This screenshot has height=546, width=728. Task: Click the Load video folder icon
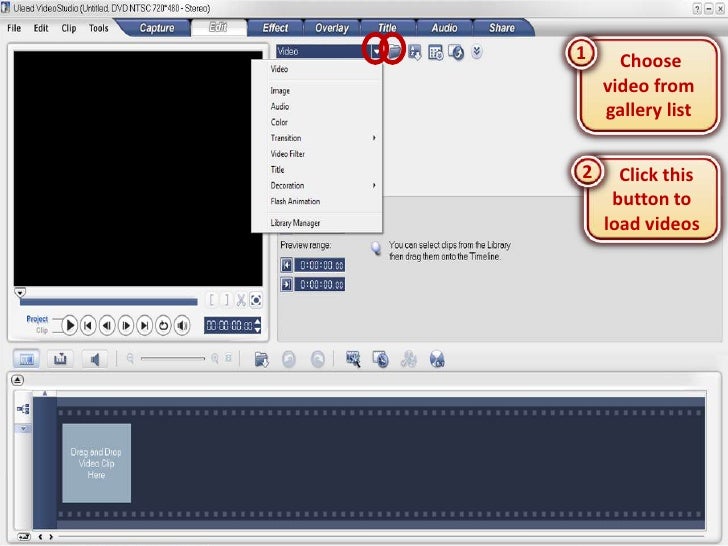pyautogui.click(x=394, y=51)
